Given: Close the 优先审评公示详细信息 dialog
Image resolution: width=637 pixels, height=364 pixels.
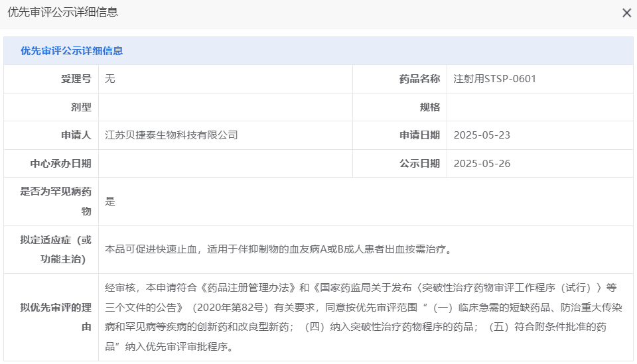Looking at the screenshot, I should pos(626,13).
